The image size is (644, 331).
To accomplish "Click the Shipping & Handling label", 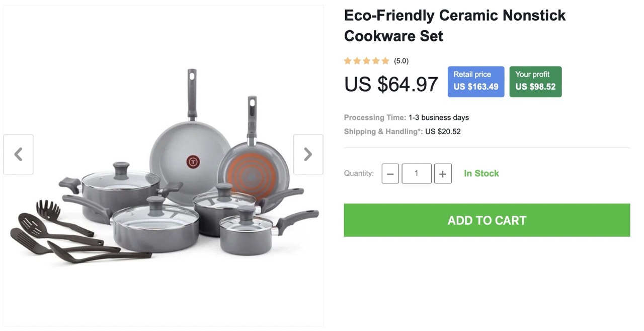I will pos(383,131).
